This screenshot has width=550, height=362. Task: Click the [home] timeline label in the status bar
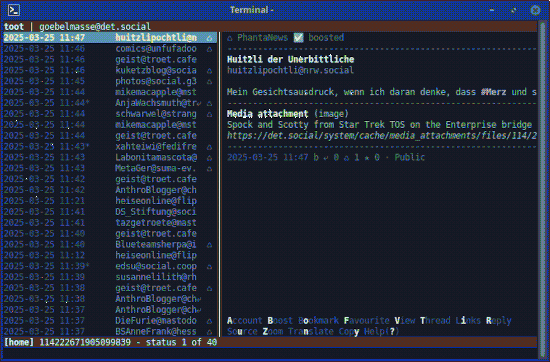pos(19,342)
